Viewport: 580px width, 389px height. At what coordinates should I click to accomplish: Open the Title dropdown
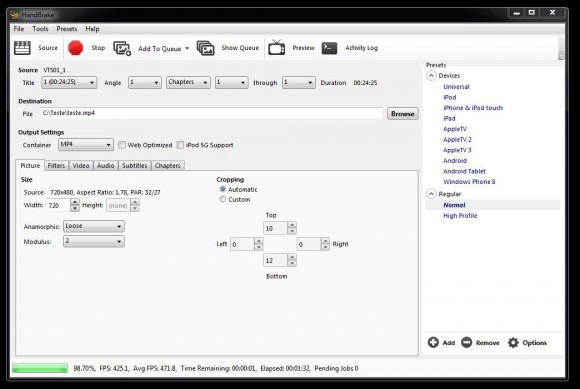pos(69,82)
